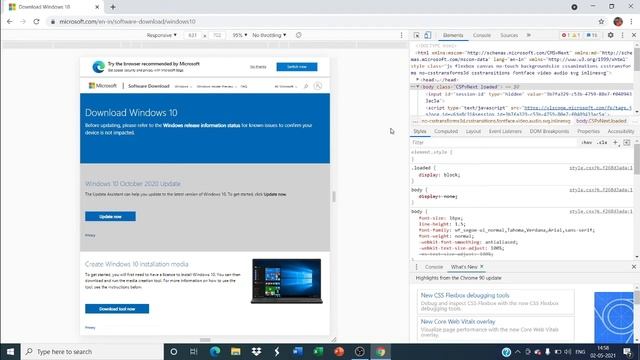Toggle the .cls class editor button
The image size is (640, 360).
coord(602,142)
